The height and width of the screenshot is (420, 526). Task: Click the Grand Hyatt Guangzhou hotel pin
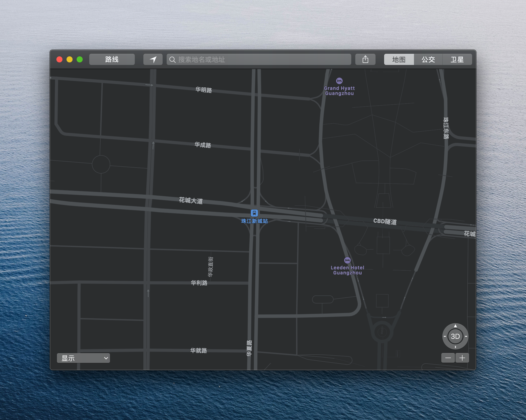pyautogui.click(x=339, y=81)
